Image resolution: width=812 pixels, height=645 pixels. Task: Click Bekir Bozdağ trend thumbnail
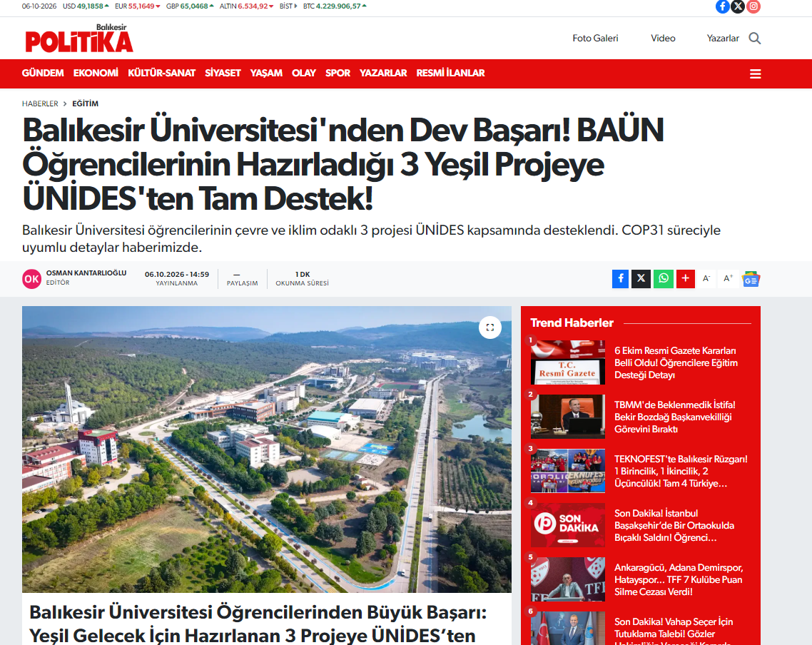[x=567, y=417]
